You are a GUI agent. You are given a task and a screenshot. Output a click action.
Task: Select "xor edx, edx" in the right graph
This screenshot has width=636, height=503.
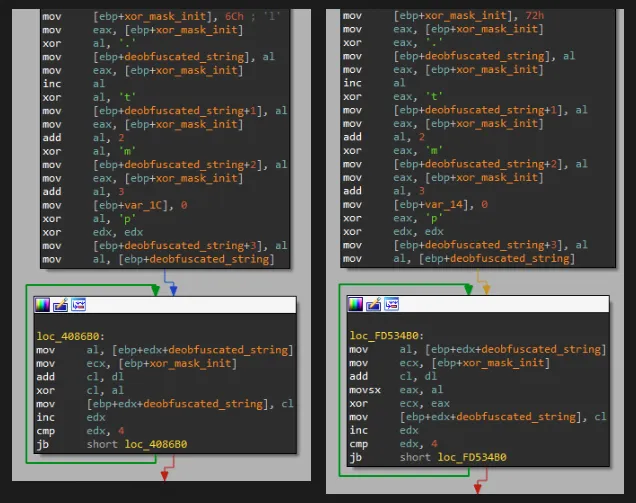[393, 231]
